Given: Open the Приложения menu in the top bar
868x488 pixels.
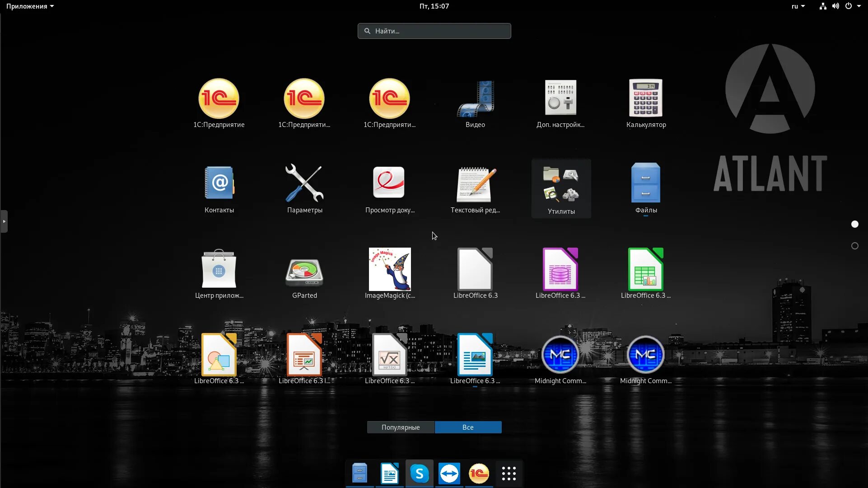Looking at the screenshot, I should click(x=30, y=6).
